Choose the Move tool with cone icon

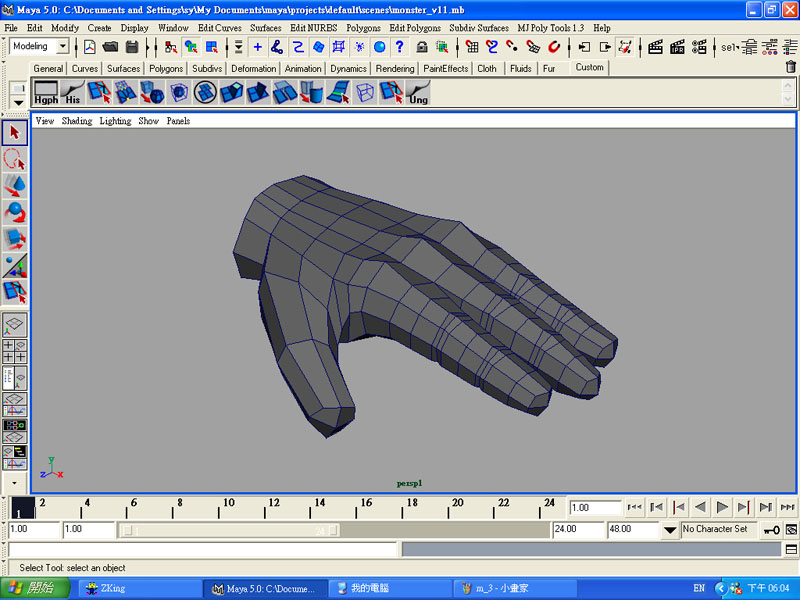click(15, 186)
